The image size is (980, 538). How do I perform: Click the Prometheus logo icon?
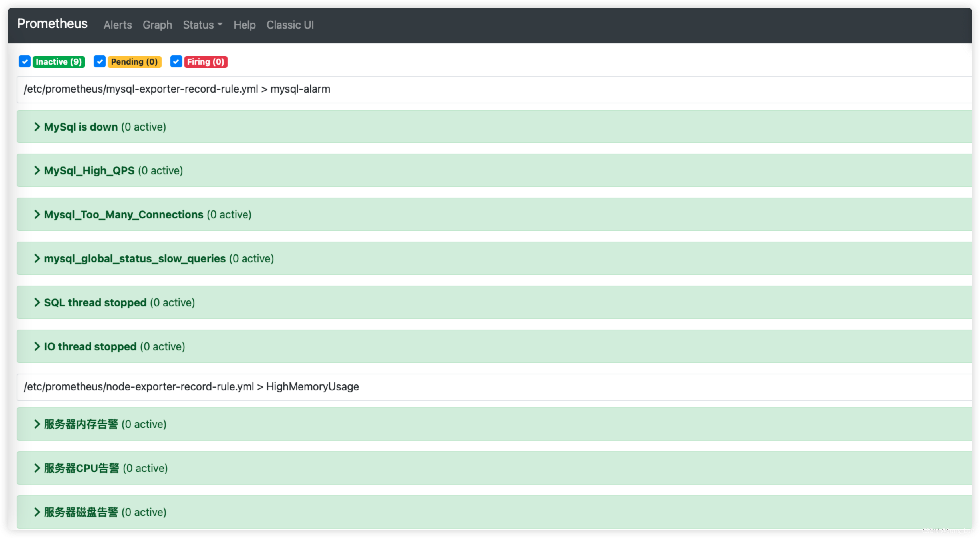(52, 25)
